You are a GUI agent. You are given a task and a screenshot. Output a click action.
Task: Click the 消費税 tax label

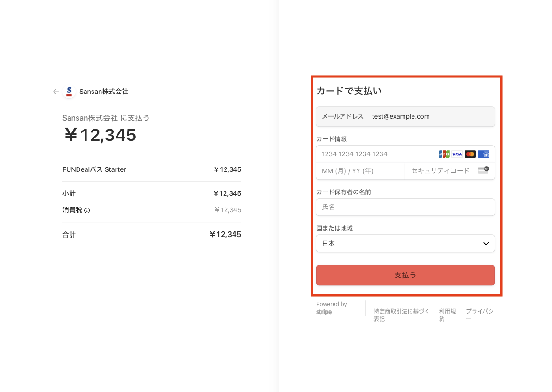pos(72,210)
